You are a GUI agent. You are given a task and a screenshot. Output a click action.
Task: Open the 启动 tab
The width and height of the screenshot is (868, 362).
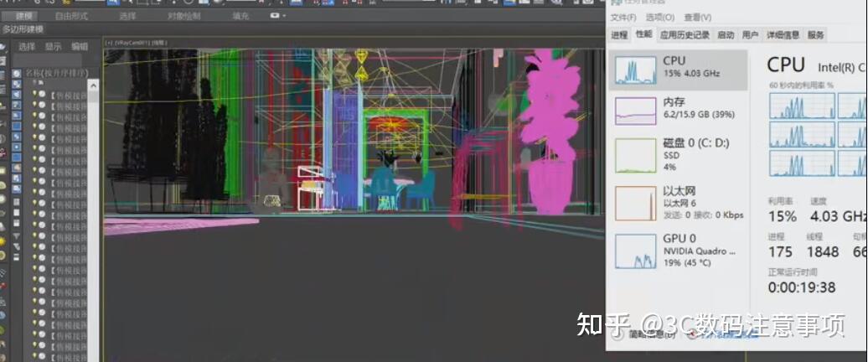pos(726,35)
